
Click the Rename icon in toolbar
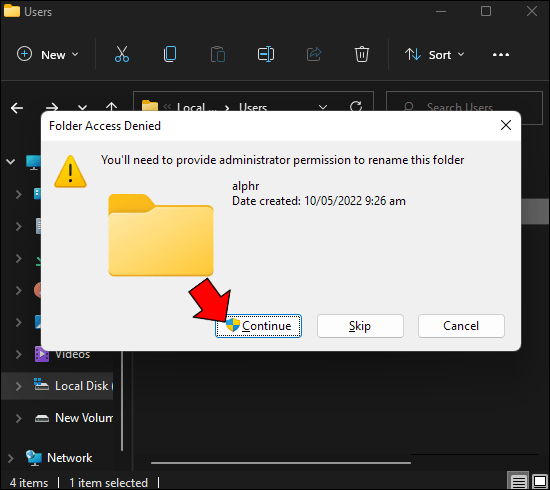click(x=266, y=54)
